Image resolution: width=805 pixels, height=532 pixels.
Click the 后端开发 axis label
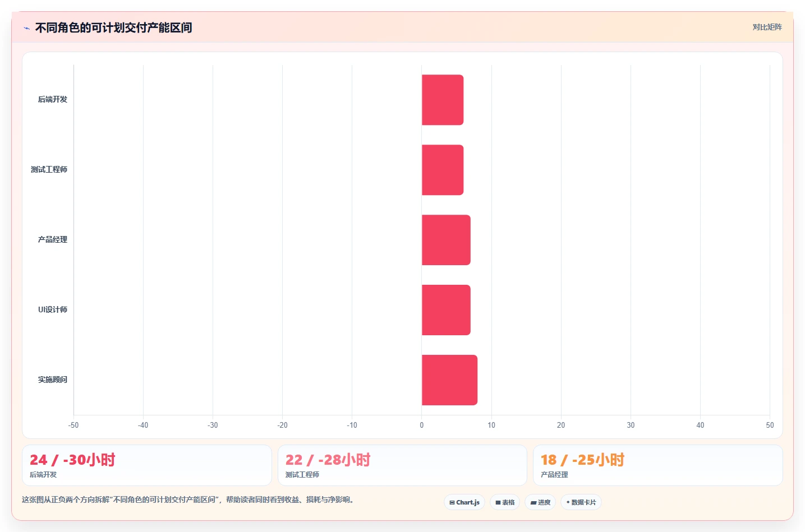click(x=53, y=99)
